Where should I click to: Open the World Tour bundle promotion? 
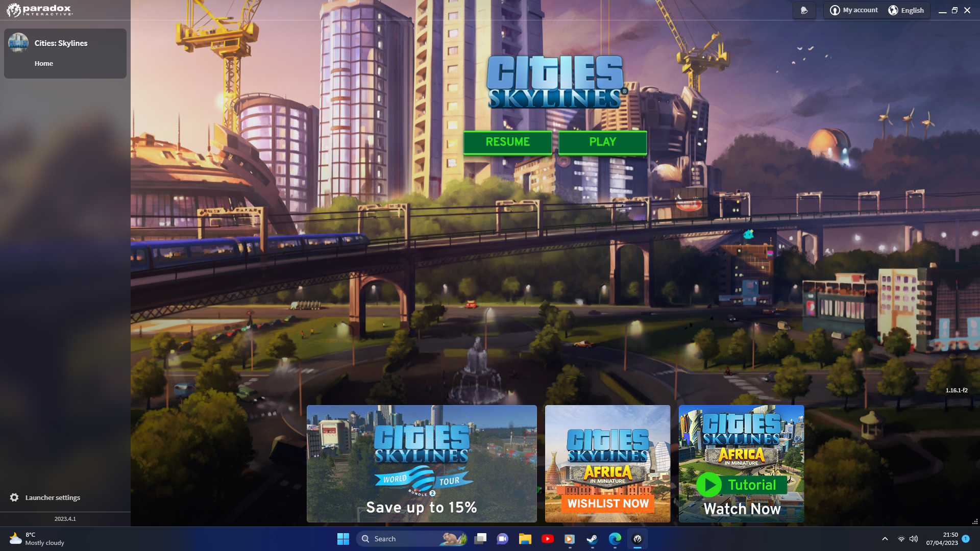coord(422,464)
